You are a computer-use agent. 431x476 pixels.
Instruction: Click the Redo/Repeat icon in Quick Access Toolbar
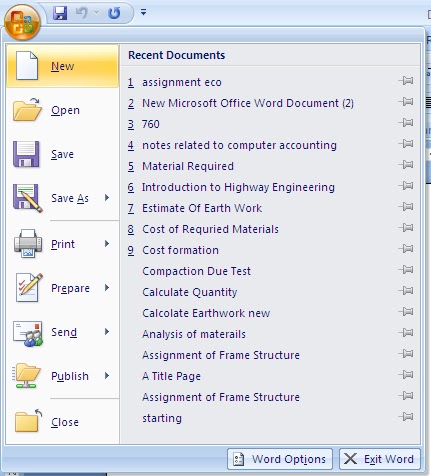(x=114, y=13)
